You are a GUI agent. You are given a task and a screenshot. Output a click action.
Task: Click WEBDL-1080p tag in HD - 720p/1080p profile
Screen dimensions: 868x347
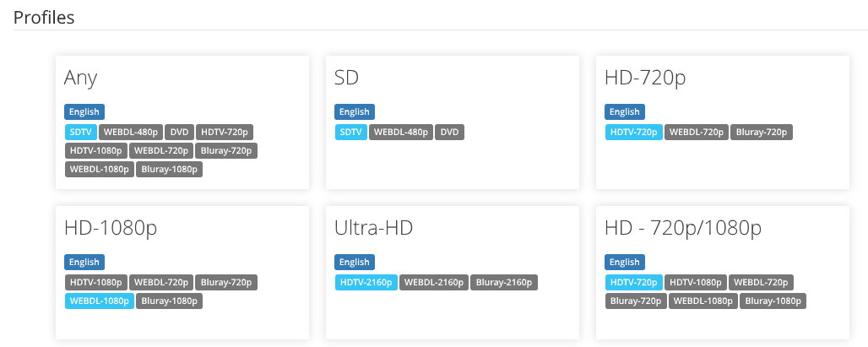pyautogui.click(x=703, y=301)
